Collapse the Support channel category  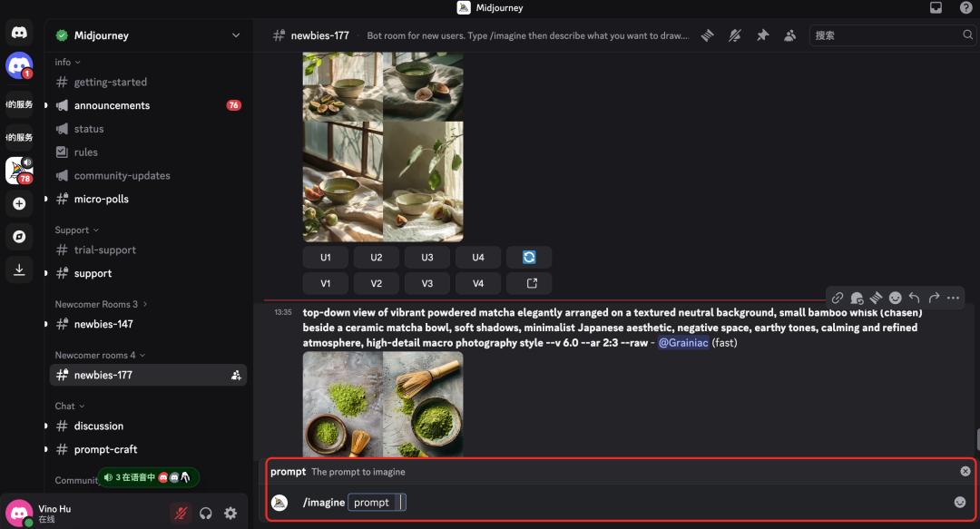pyautogui.click(x=77, y=230)
